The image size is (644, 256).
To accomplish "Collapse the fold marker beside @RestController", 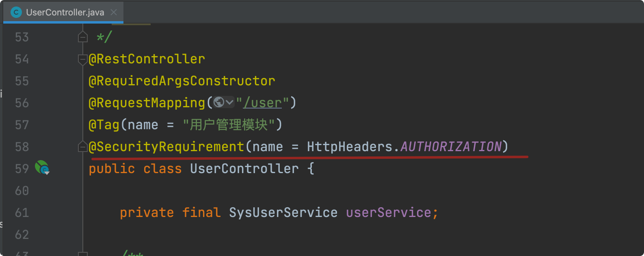I will pyautogui.click(x=83, y=59).
